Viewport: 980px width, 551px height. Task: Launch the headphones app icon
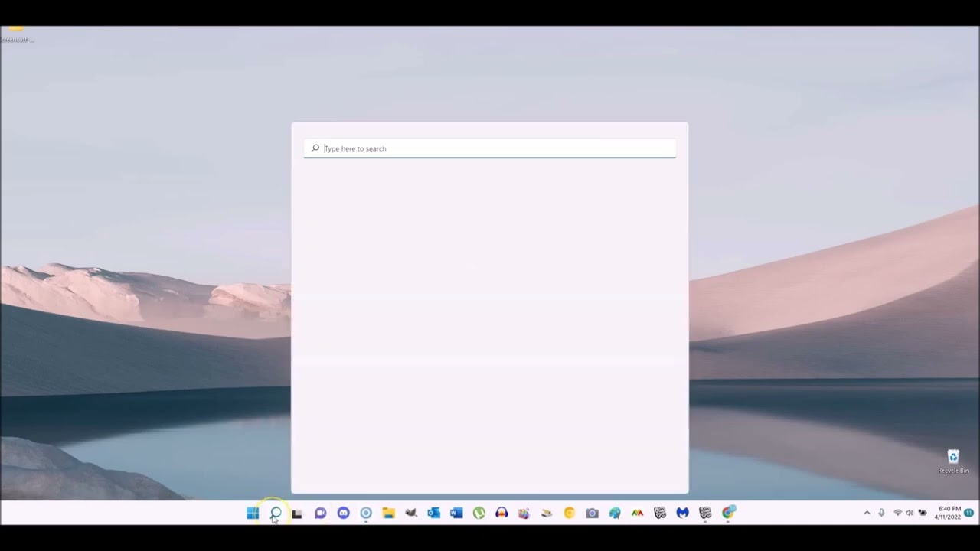501,513
